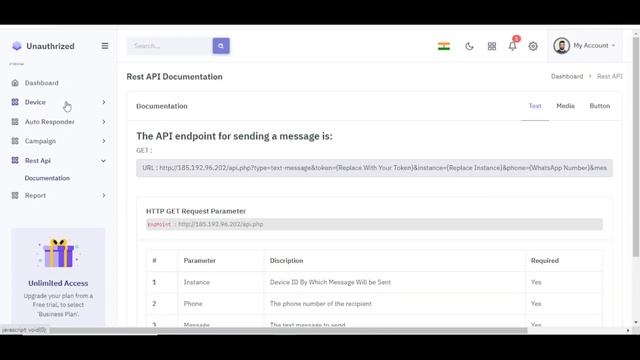Viewport: 640px width, 360px height.
Task: Click the Parameter column header
Action: click(200, 260)
